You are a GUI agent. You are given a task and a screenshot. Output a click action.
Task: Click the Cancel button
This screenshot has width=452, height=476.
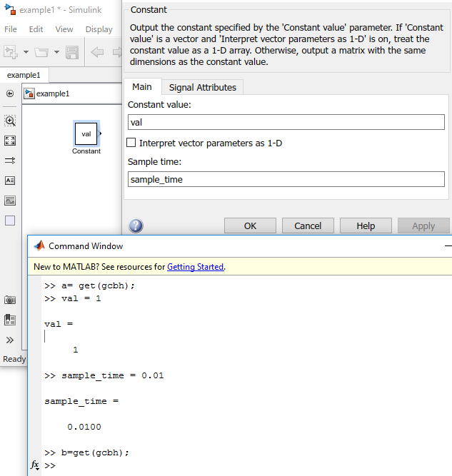coord(308,226)
